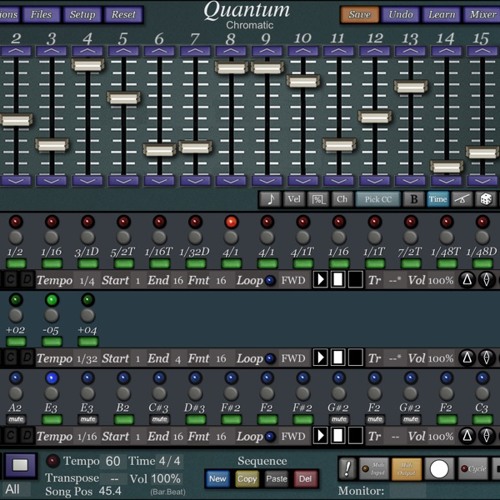Open the Mixer view
Image resolution: width=500 pixels, height=500 pixels.
coord(482,14)
